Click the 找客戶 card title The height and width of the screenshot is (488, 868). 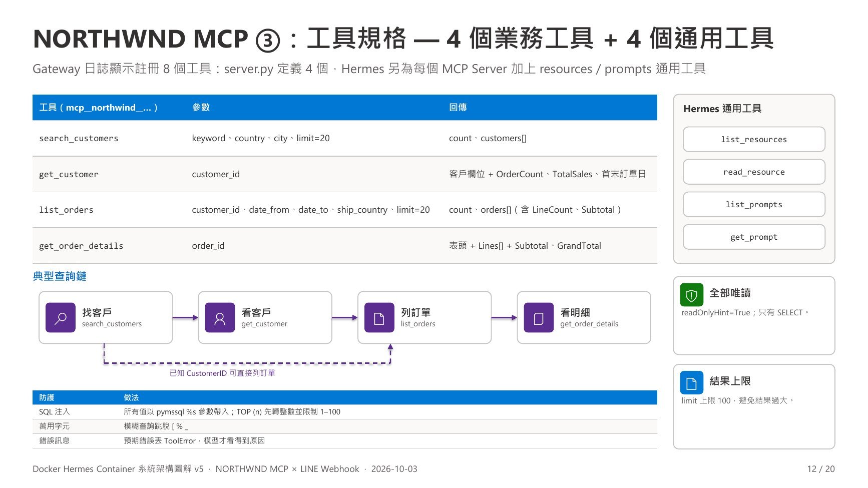point(97,313)
